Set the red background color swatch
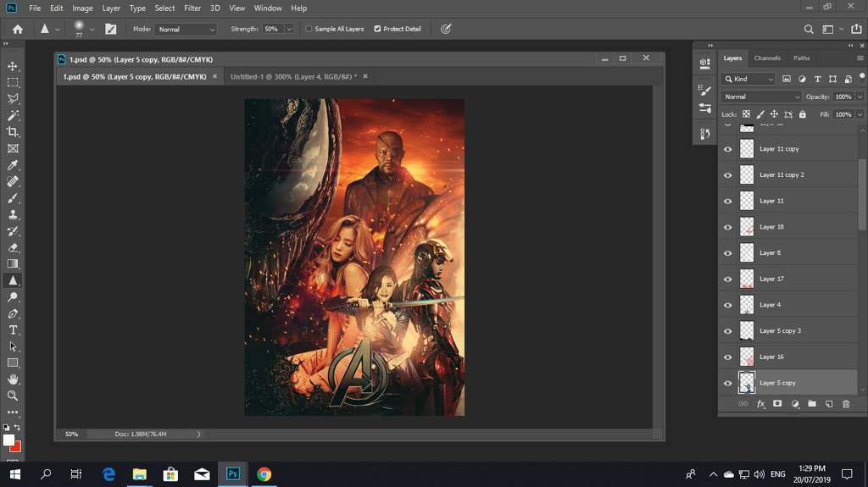868x487 pixels. click(17, 447)
